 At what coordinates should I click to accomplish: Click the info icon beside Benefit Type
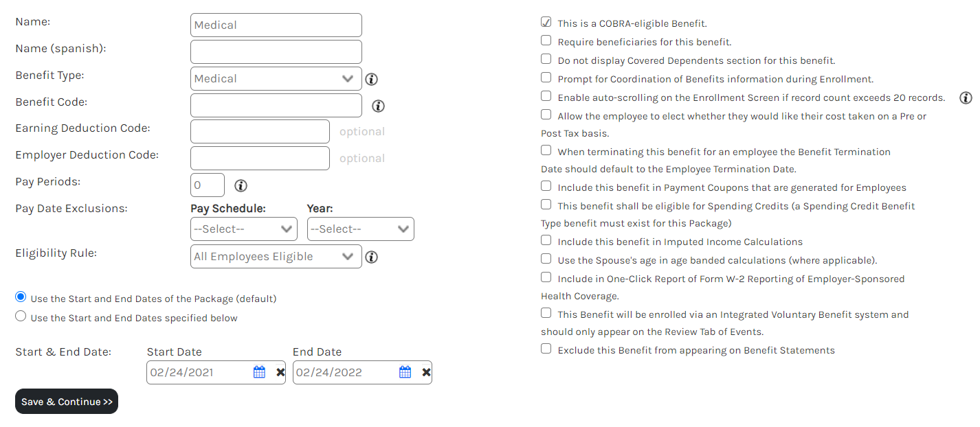(x=372, y=79)
